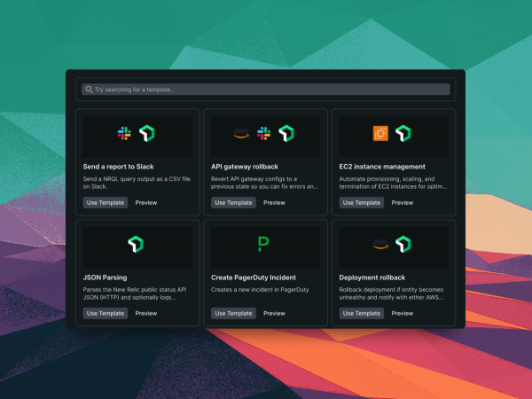The image size is (532, 399).
Task: Click the search magnifier icon
Action: pos(89,90)
